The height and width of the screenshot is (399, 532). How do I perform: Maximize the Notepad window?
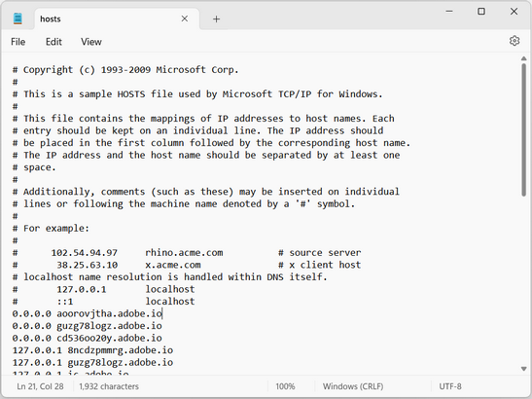pyautogui.click(x=481, y=12)
